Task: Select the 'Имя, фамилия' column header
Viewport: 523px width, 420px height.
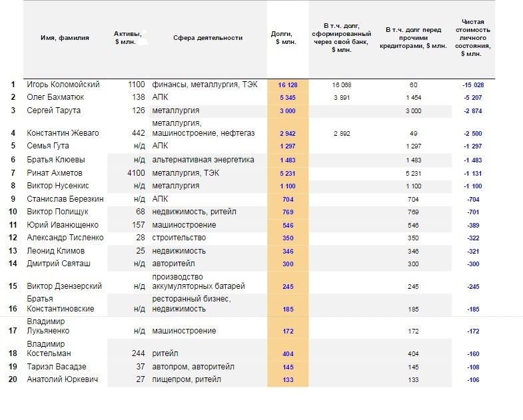Action: (65, 38)
